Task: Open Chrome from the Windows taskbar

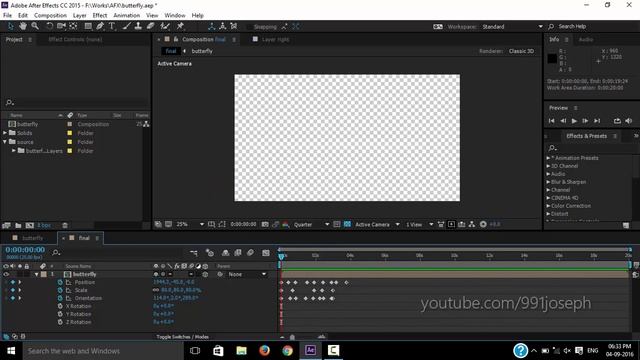Action: [287, 351]
